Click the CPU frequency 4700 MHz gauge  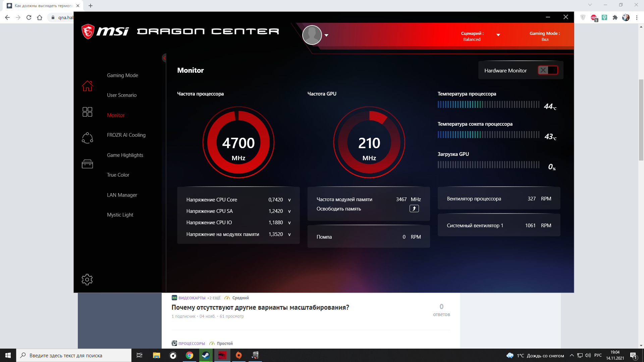coord(238,142)
